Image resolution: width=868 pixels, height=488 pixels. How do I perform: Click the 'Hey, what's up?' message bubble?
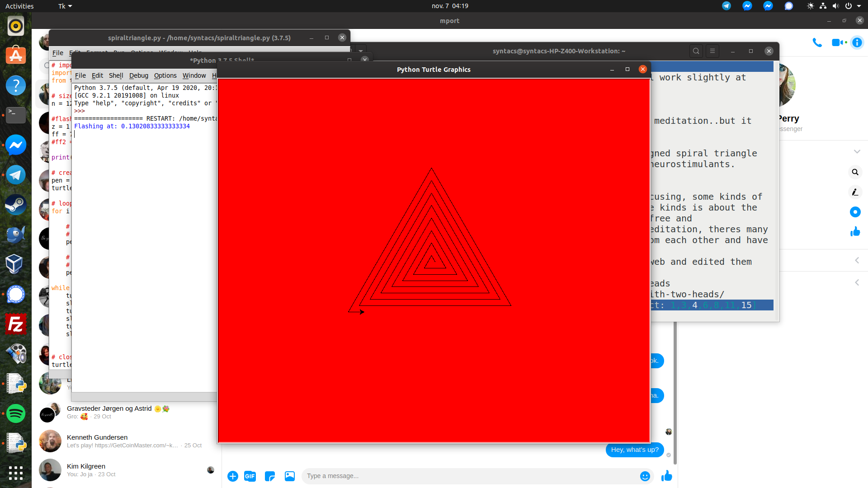tap(635, 450)
